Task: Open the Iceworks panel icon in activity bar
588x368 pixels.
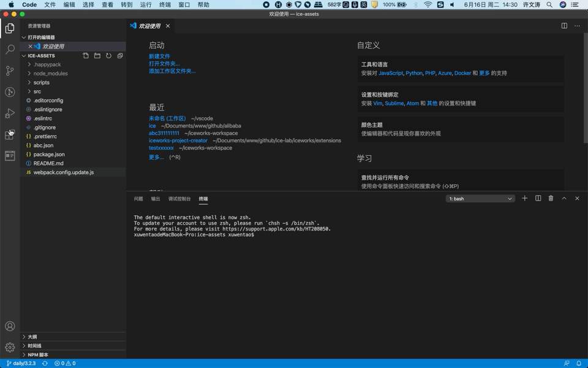Action: [10, 155]
